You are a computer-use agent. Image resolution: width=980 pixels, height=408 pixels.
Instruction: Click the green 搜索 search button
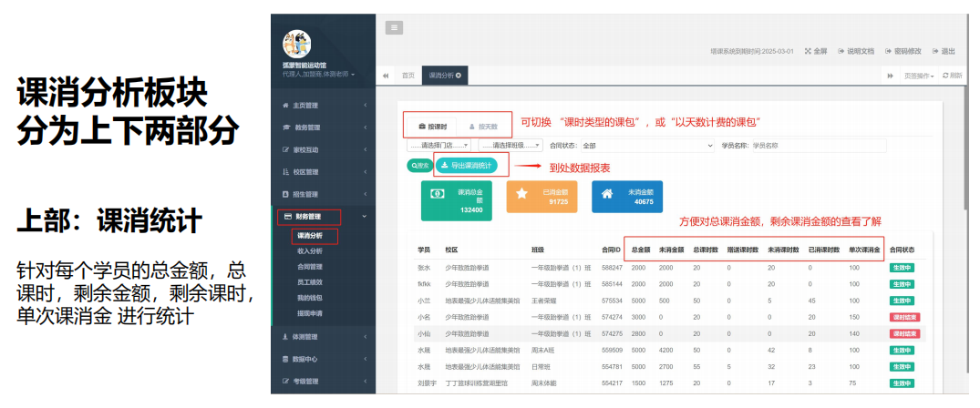[x=419, y=166]
